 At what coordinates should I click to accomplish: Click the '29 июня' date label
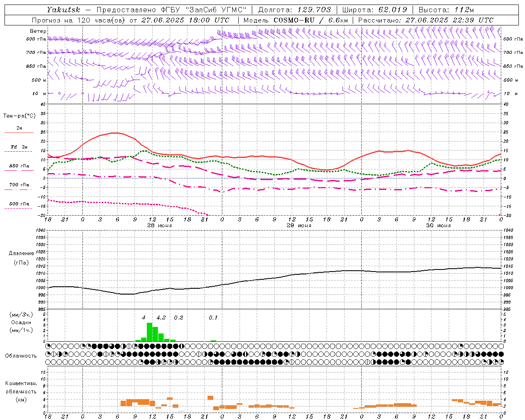pyautogui.click(x=299, y=226)
